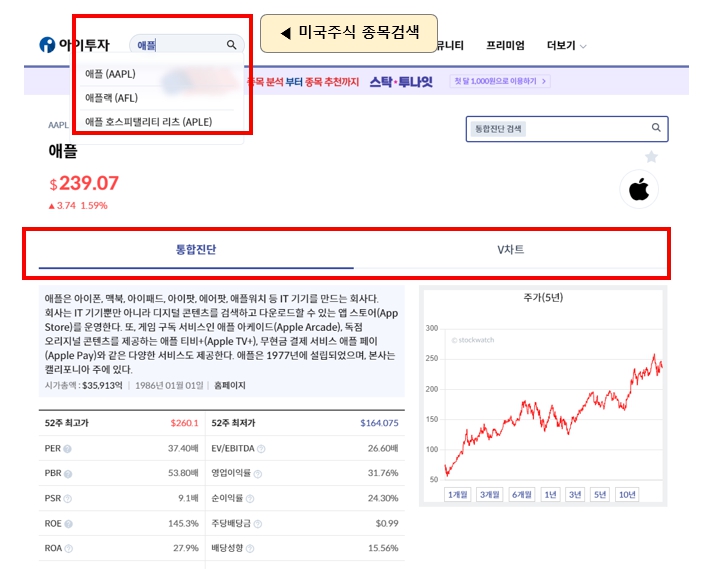Click the 시가총액 $35,913억 text
This screenshot has width=704, height=570.
click(84, 386)
